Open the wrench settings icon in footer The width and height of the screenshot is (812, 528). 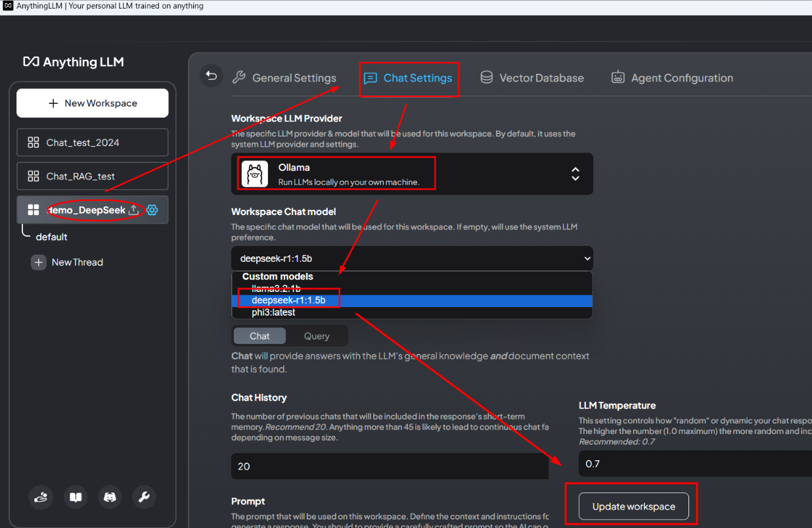pyautogui.click(x=144, y=497)
